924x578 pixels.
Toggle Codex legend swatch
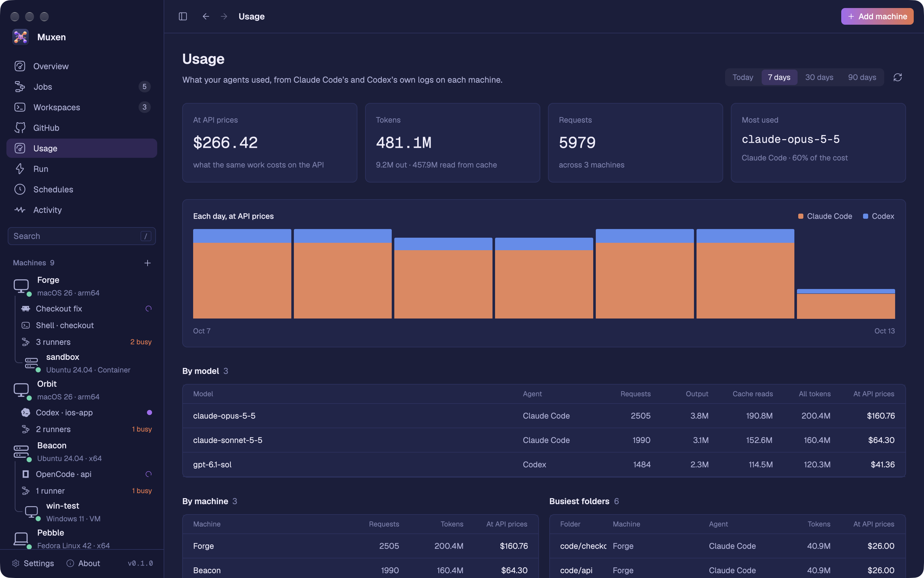[x=866, y=217]
